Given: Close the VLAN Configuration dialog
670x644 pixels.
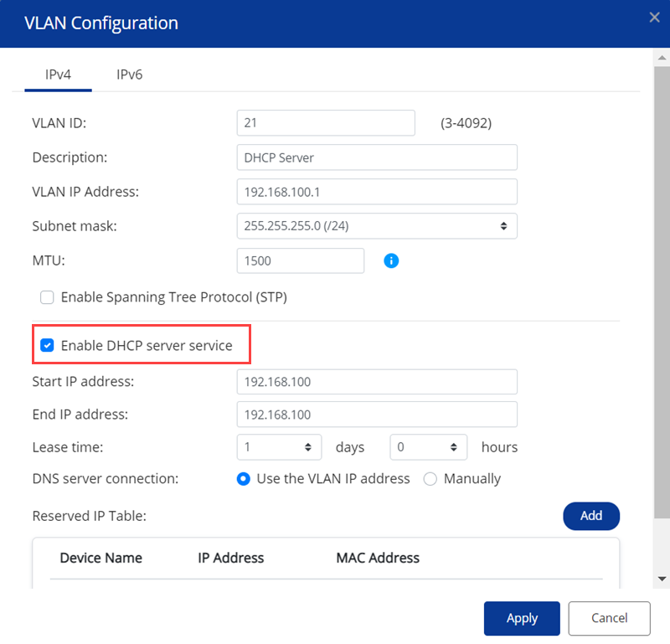Looking at the screenshot, I should (x=654, y=17).
